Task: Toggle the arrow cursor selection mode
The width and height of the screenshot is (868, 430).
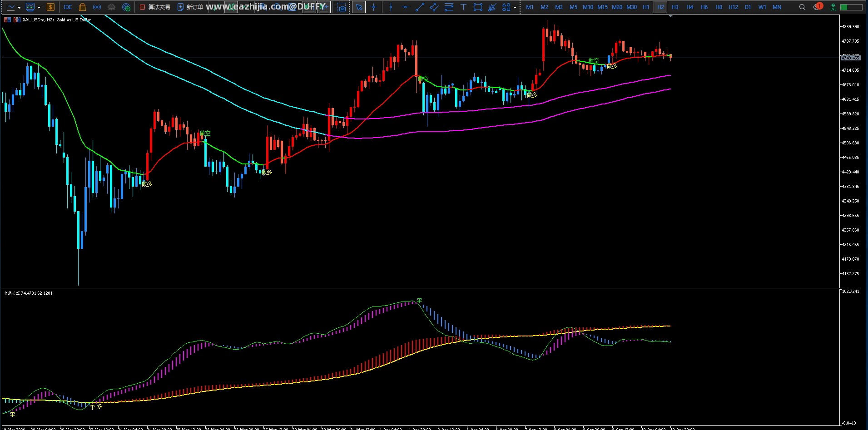Action: coord(359,7)
